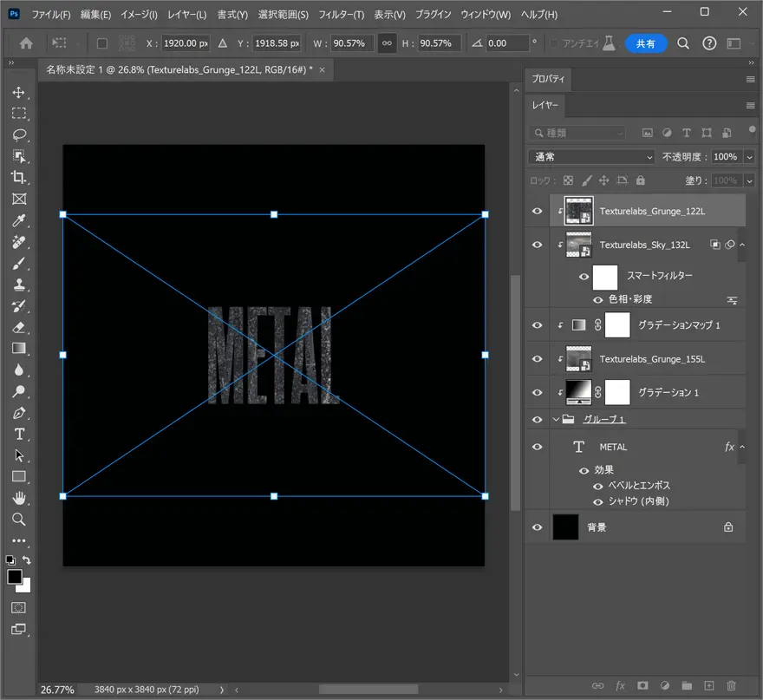Select the Brush tool

(19, 264)
